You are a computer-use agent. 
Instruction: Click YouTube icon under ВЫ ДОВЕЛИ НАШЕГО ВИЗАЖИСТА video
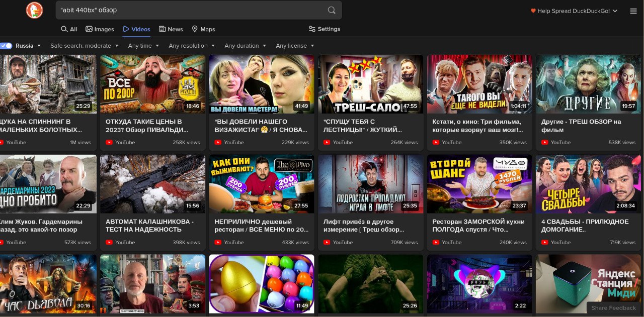click(x=218, y=142)
